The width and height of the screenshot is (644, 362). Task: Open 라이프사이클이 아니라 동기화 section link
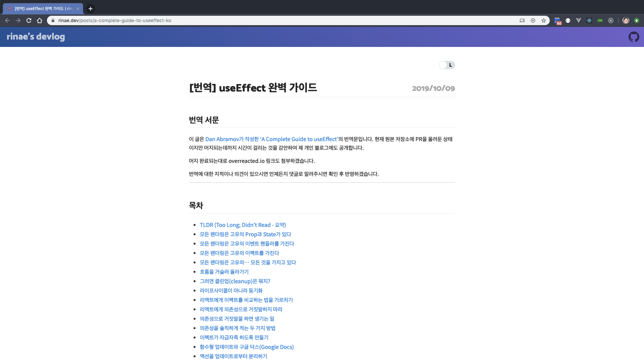pyautogui.click(x=231, y=291)
